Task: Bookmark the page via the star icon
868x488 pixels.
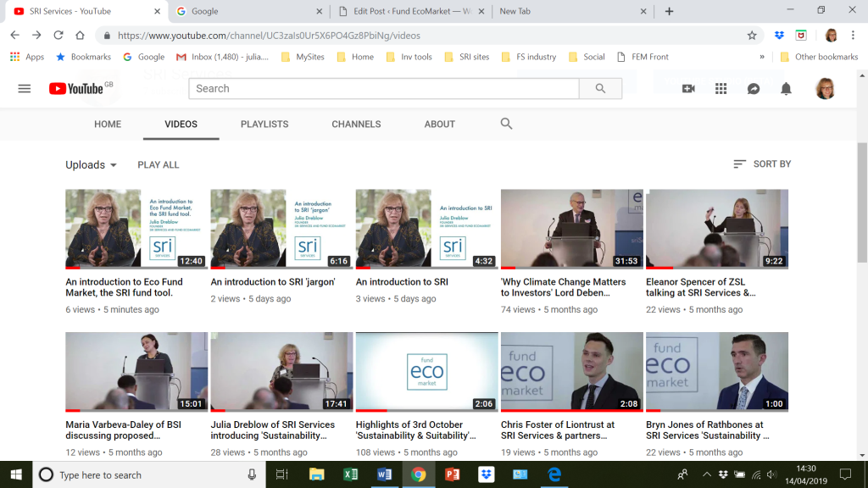Action: pyautogui.click(x=752, y=37)
